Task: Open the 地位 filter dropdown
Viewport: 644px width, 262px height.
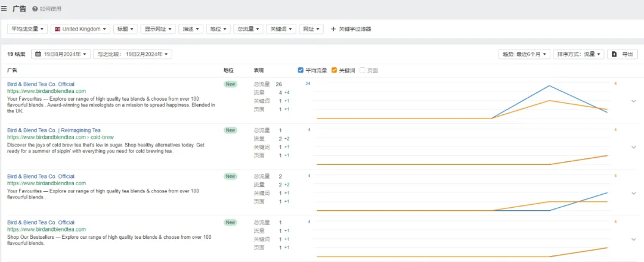Action: tap(218, 29)
